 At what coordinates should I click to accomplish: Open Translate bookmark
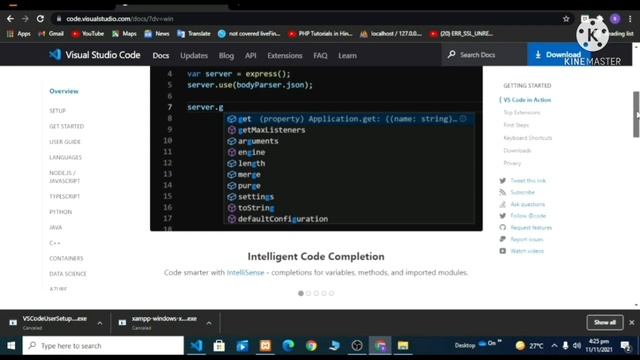pyautogui.click(x=194, y=34)
